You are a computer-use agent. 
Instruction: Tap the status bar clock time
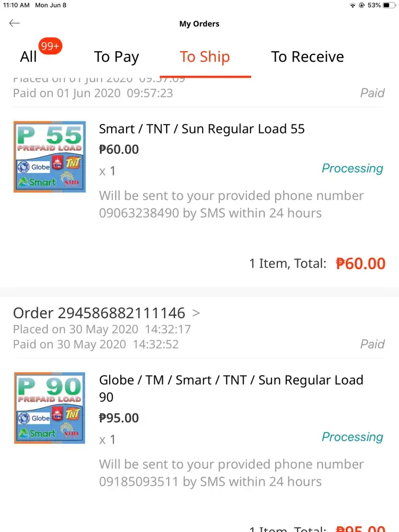click(16, 5)
